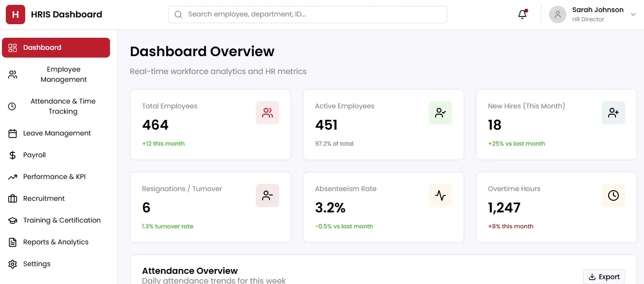Open Settings from the sidebar

37,264
